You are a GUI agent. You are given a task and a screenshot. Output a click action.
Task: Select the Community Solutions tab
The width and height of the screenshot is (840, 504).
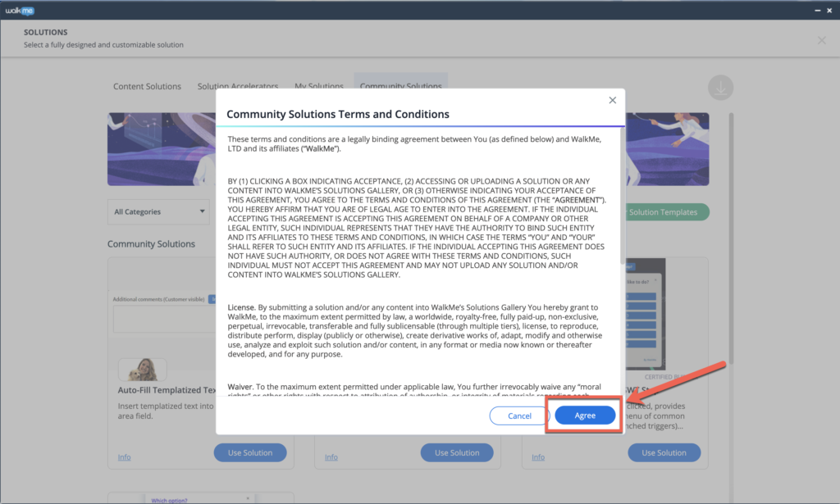400,86
